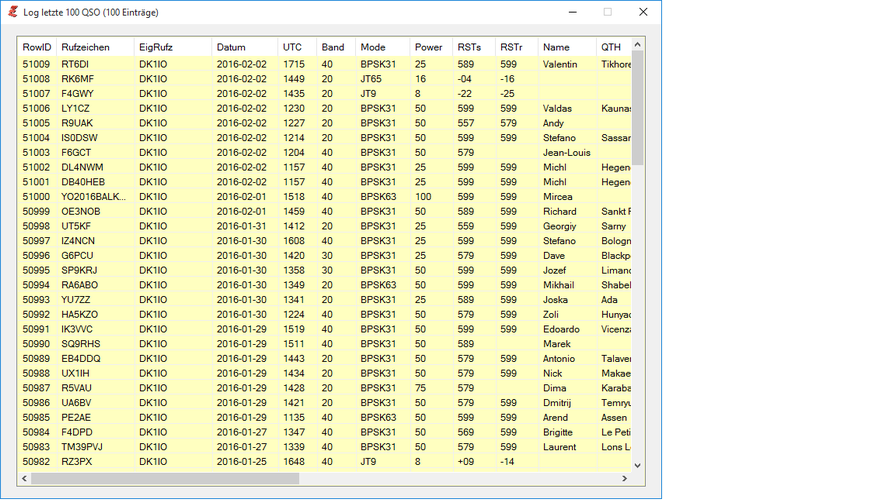Click the Band column header

(x=333, y=47)
